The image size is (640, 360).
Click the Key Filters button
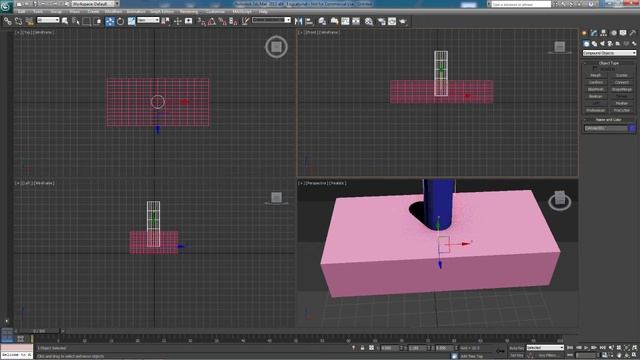[x=548, y=356]
